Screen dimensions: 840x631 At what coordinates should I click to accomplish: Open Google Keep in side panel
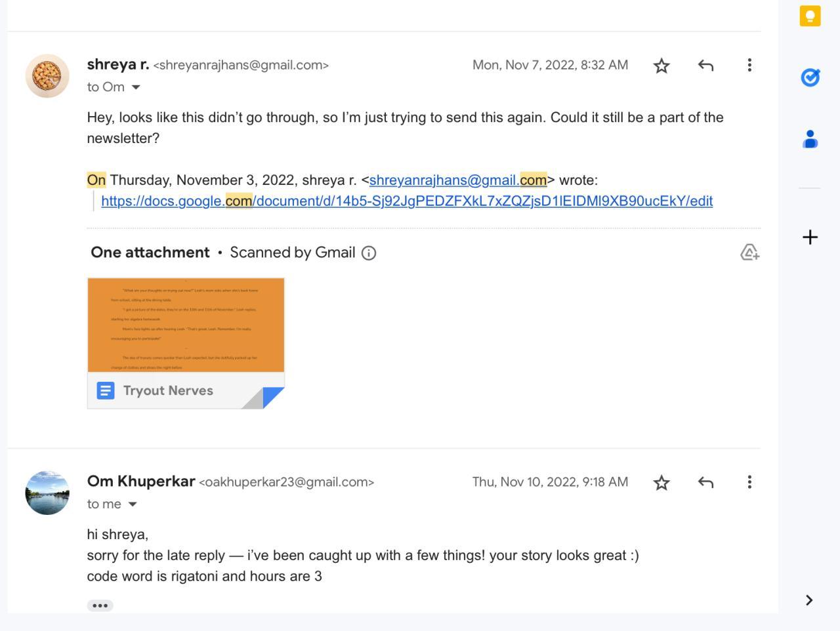[810, 16]
